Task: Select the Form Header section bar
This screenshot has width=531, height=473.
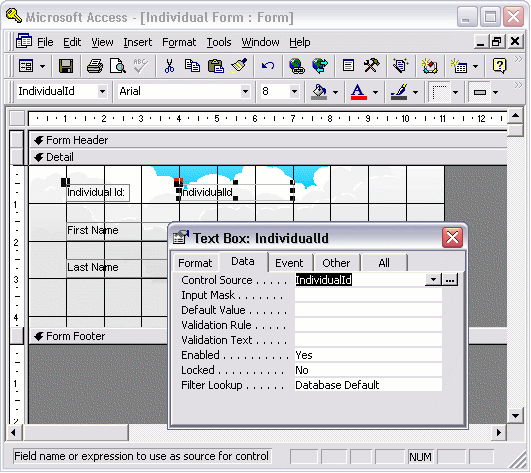Action: (x=268, y=140)
